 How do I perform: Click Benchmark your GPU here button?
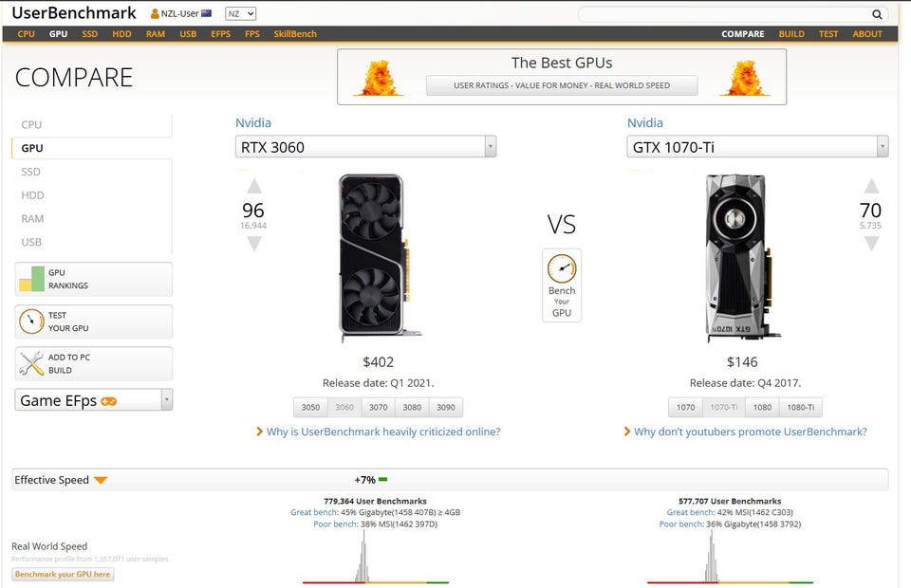coord(63,574)
